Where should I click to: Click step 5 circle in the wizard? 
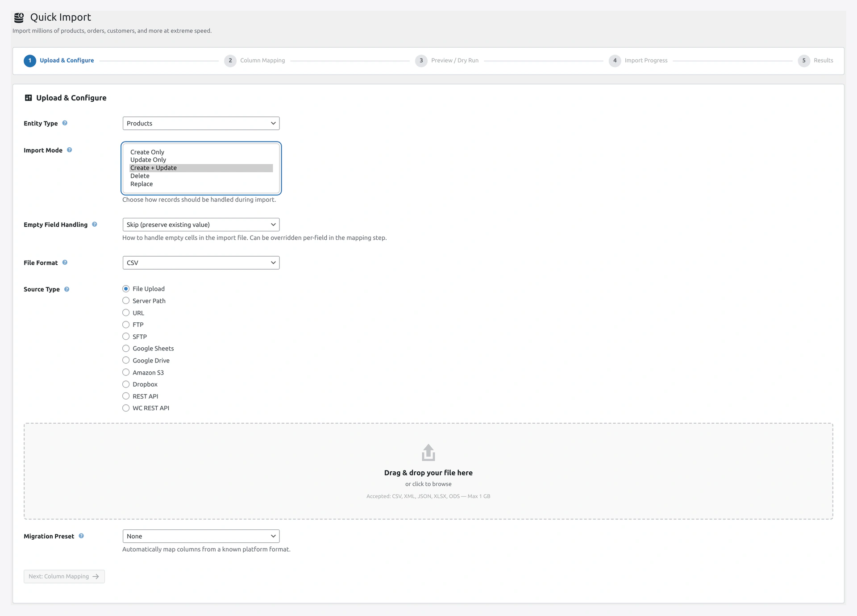click(x=804, y=61)
